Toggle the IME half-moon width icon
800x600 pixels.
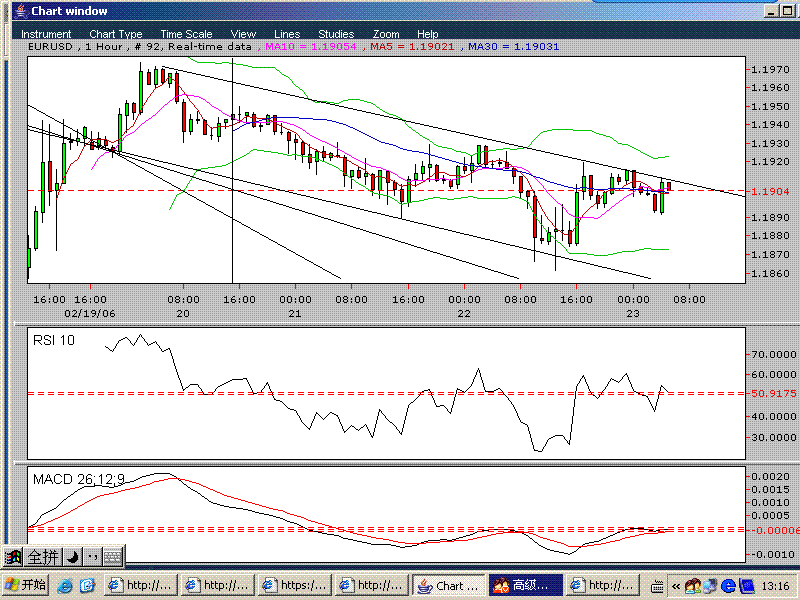tap(72, 557)
